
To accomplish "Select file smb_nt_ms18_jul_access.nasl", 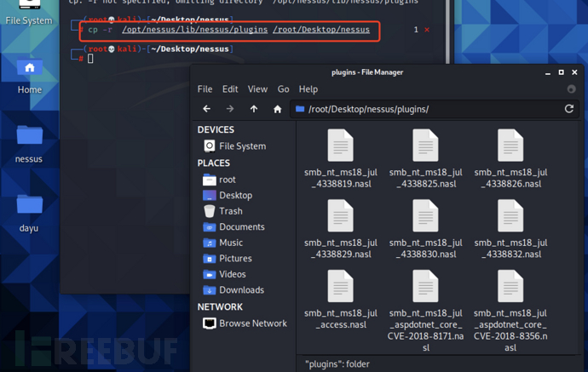I will tap(341, 300).
